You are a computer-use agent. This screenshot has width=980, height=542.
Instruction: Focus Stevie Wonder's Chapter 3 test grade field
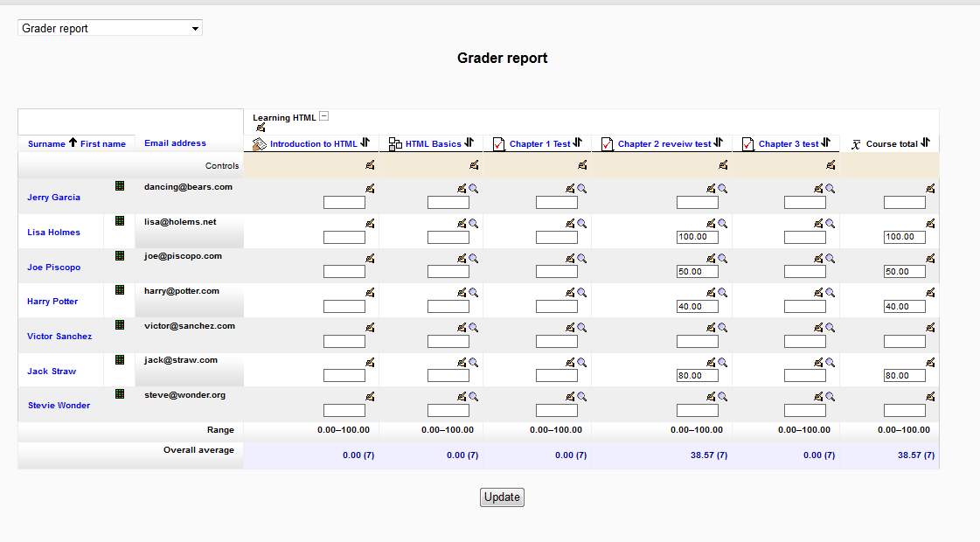pos(805,411)
